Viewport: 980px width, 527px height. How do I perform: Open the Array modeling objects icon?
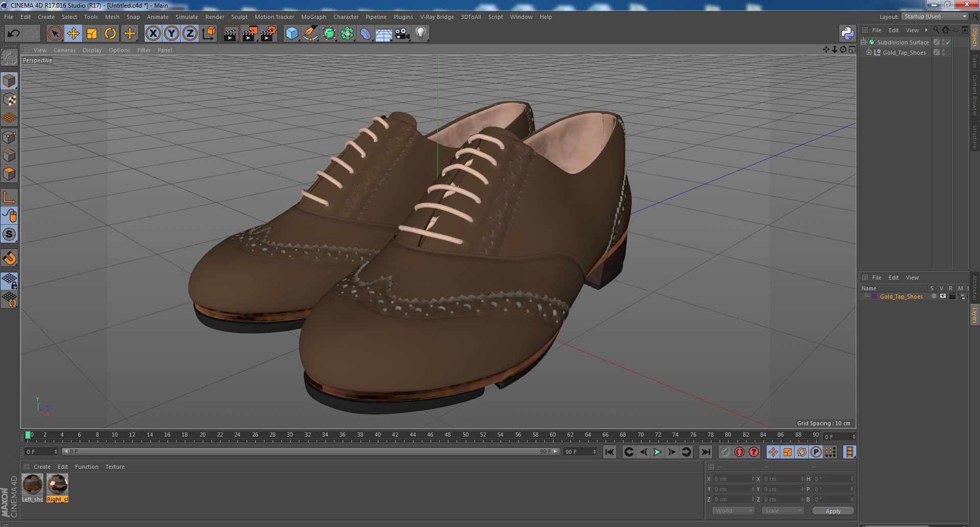pyautogui.click(x=347, y=34)
